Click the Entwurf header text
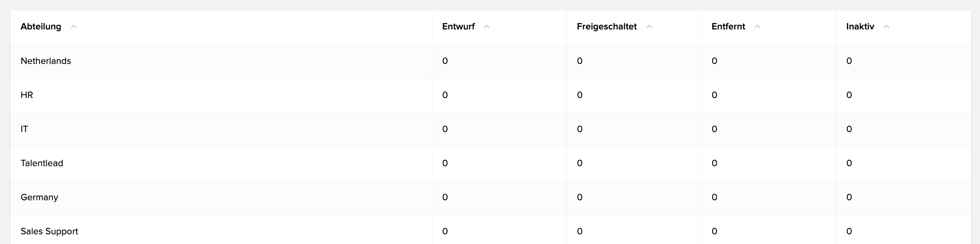The image size is (980, 244). (458, 27)
